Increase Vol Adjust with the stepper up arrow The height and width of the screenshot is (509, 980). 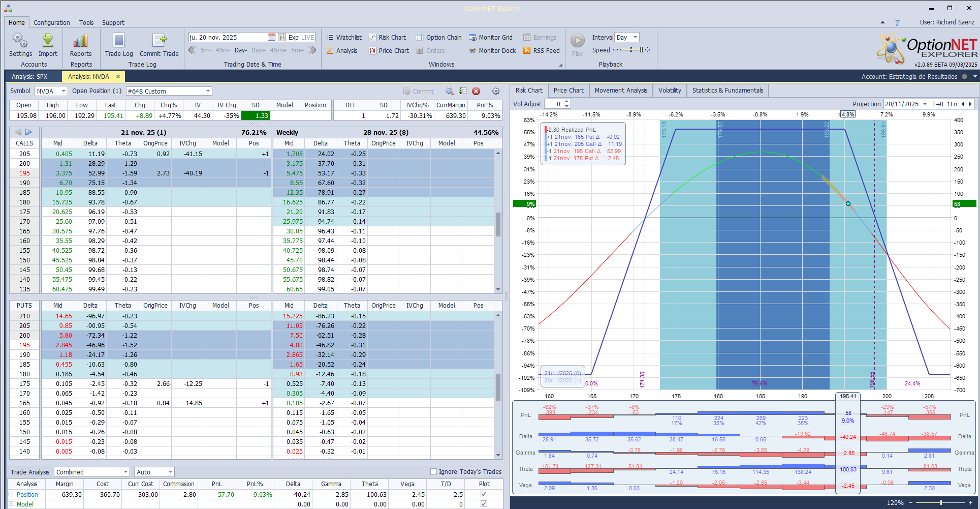click(567, 102)
